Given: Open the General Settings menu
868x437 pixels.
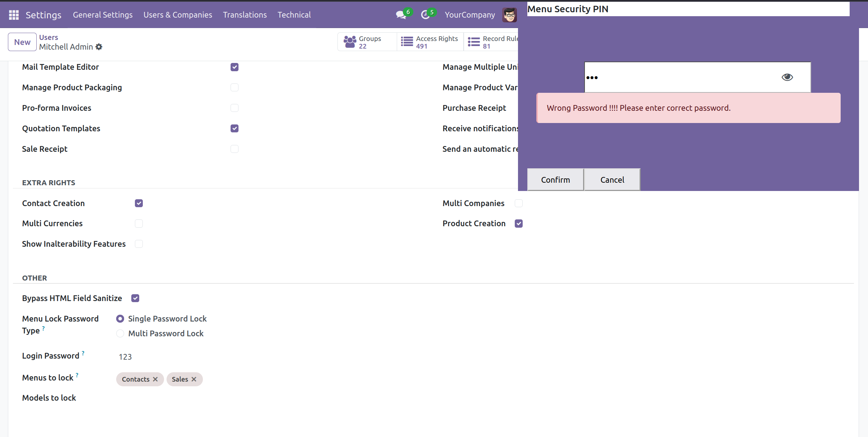Looking at the screenshot, I should pos(103,15).
